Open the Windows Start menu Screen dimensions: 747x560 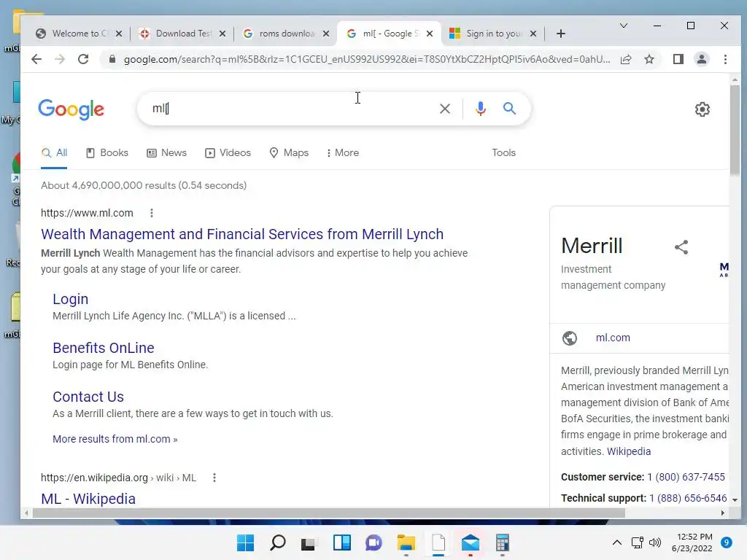pos(245,542)
